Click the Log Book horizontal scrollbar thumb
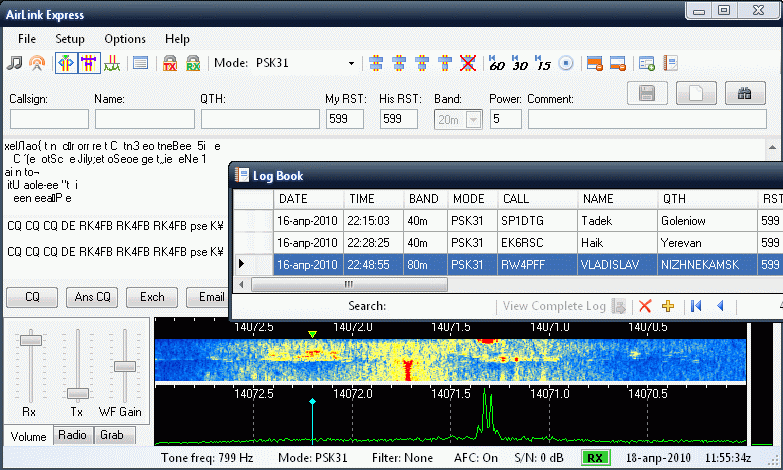 349,285
